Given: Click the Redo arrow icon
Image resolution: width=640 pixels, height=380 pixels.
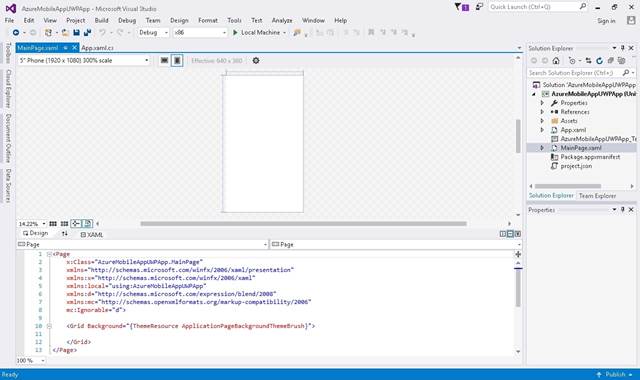Looking at the screenshot, I should [x=120, y=32].
